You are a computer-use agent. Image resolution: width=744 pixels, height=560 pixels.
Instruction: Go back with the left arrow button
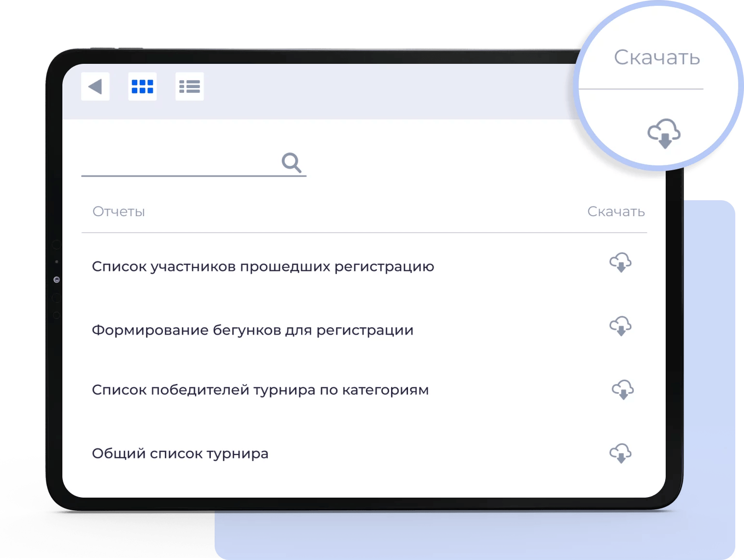tap(95, 87)
